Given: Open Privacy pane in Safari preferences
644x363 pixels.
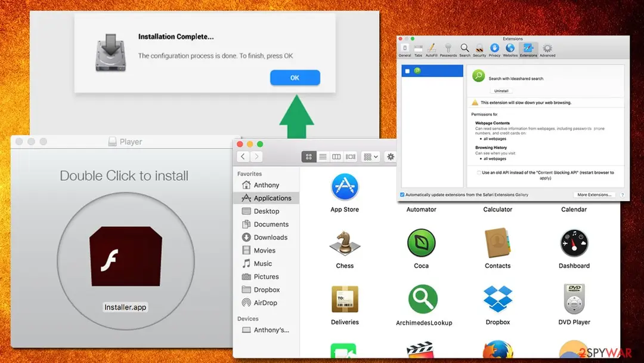Looking at the screenshot, I should point(494,50).
